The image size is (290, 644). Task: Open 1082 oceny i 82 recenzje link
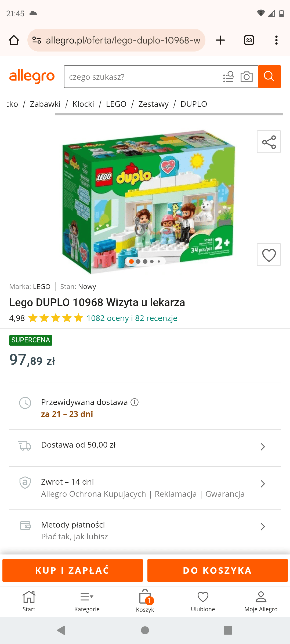tap(132, 318)
